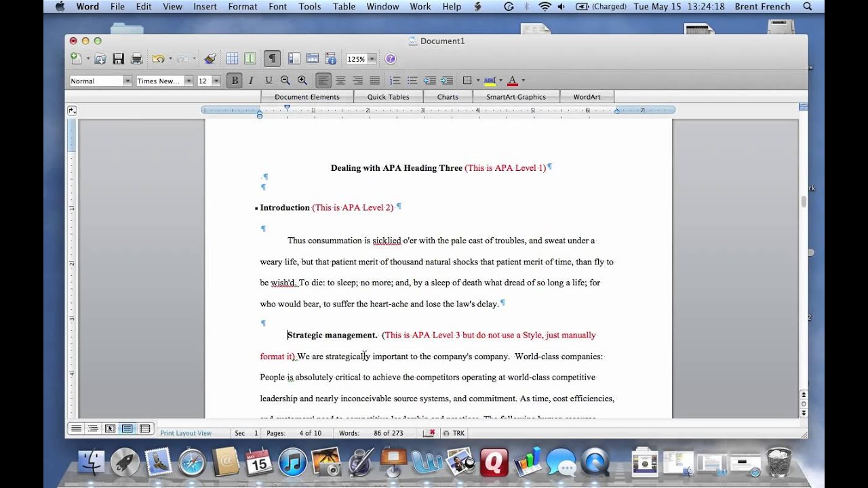This screenshot has width=868, height=488.
Task: Click the Sidebar toolbar icon
Action: [x=294, y=59]
